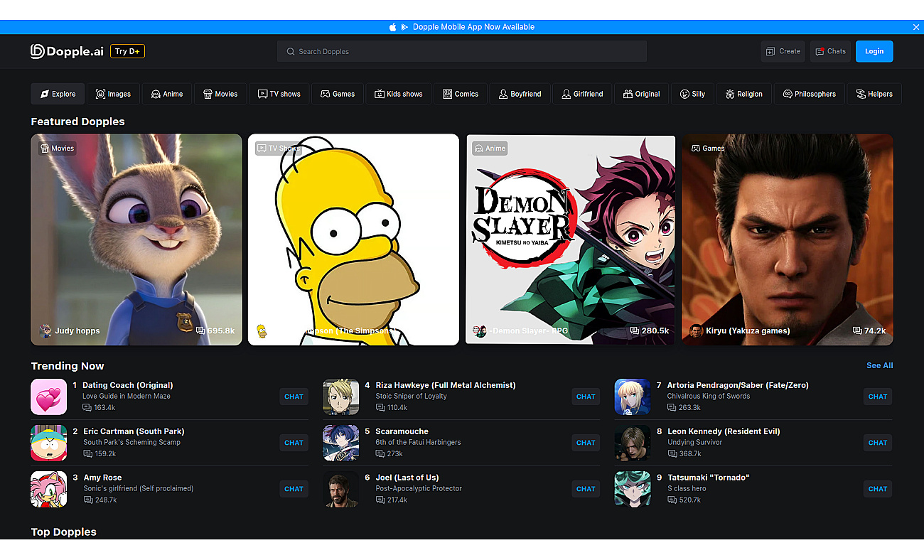Click the Apple App Store icon in banner
This screenshot has width=924, height=560.
pyautogui.click(x=392, y=27)
